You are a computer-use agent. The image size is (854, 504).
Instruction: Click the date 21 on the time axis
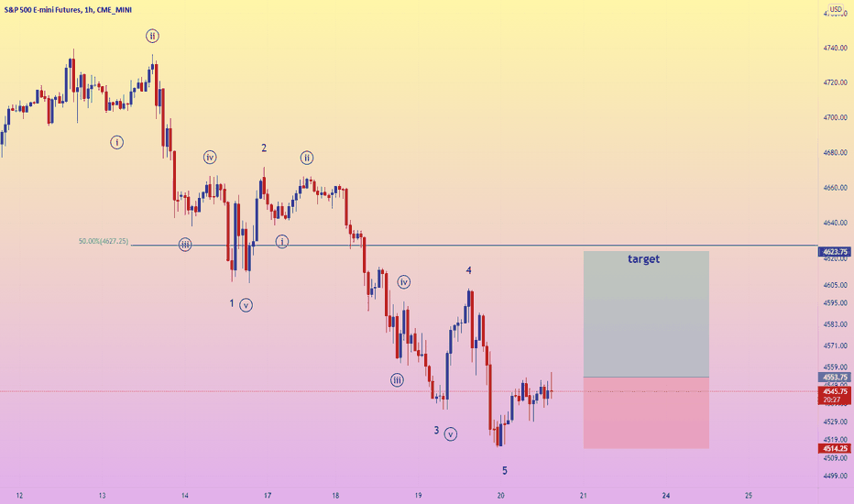[x=584, y=495]
